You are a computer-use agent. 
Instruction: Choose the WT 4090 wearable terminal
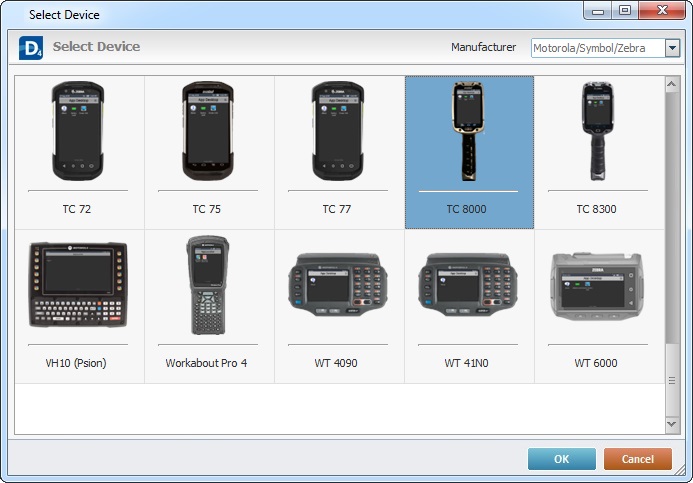tap(336, 285)
